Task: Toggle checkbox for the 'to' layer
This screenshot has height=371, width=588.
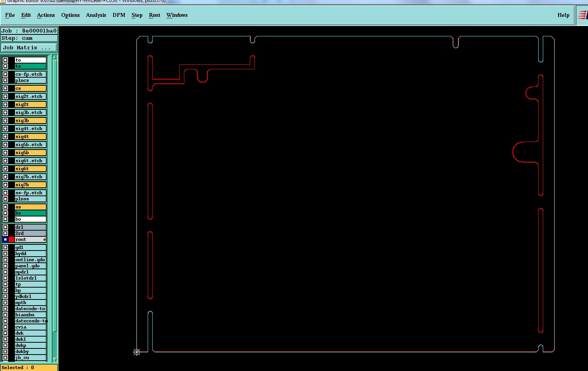Action: pos(5,60)
